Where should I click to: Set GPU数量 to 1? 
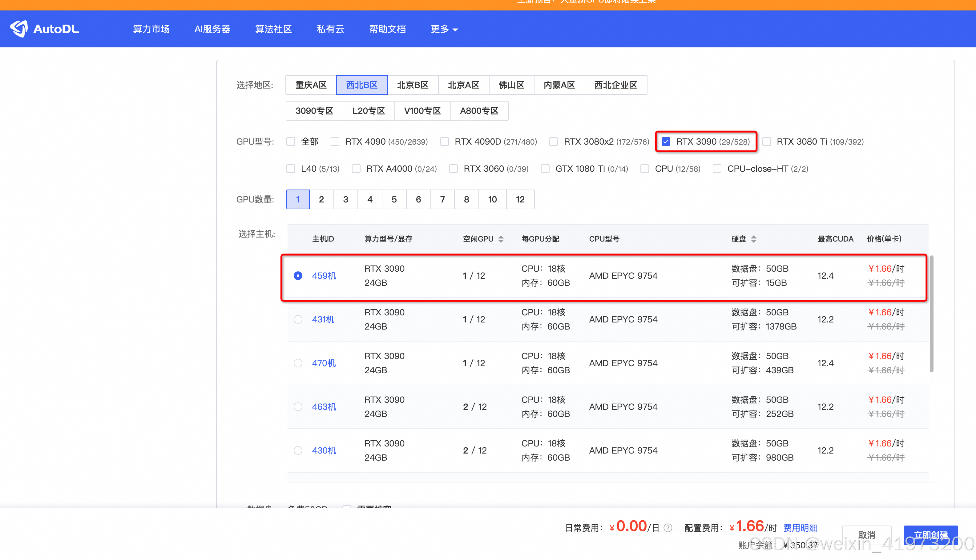(298, 199)
